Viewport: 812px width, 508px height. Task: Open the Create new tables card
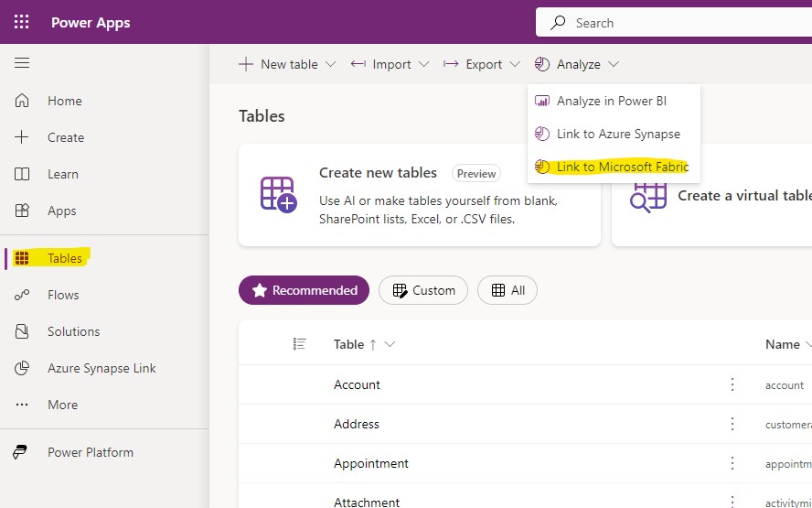point(420,195)
